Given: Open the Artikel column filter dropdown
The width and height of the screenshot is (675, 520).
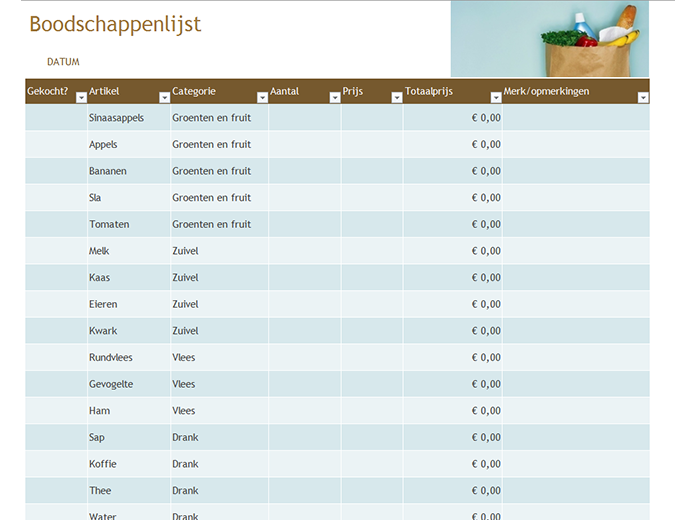Looking at the screenshot, I should point(164,98).
